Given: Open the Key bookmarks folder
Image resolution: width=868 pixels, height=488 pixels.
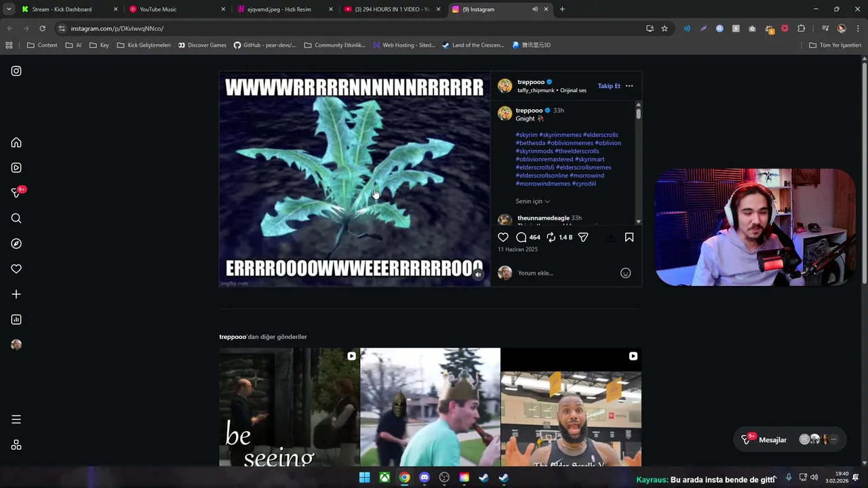Looking at the screenshot, I should point(99,45).
